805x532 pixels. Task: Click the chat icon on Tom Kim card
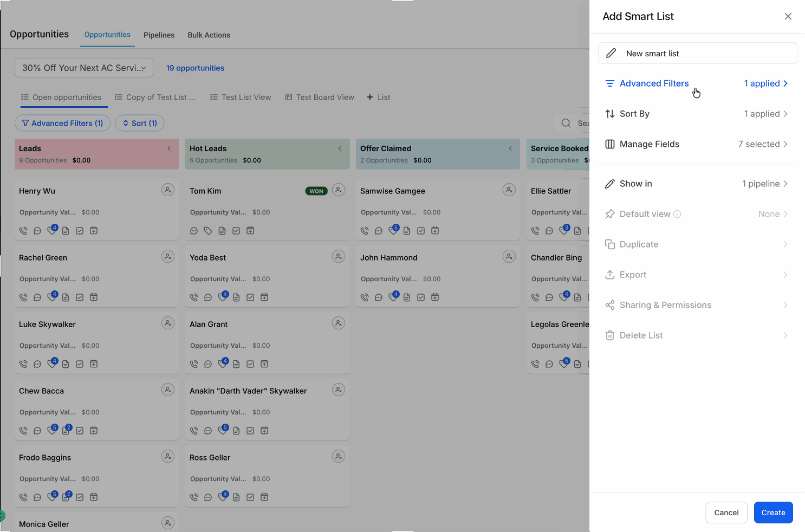coord(194,231)
